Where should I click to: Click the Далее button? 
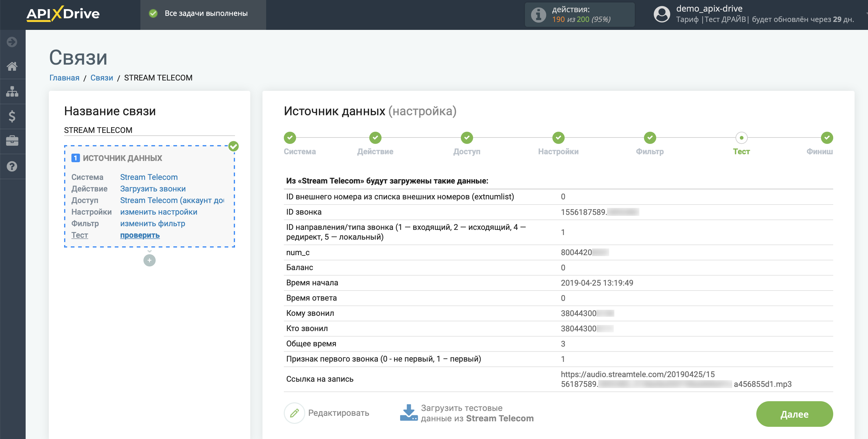tap(794, 414)
